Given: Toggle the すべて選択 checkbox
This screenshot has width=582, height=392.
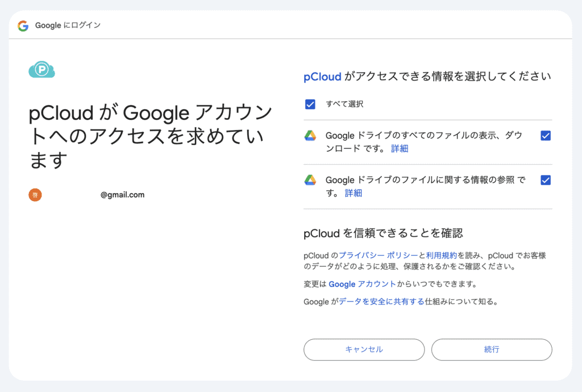Looking at the screenshot, I should (x=310, y=104).
